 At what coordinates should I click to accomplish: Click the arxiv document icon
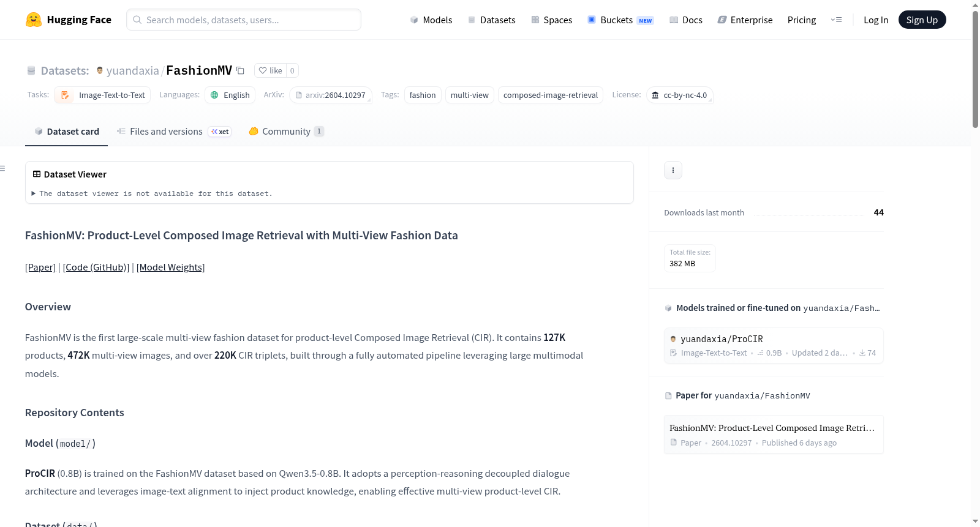click(299, 95)
